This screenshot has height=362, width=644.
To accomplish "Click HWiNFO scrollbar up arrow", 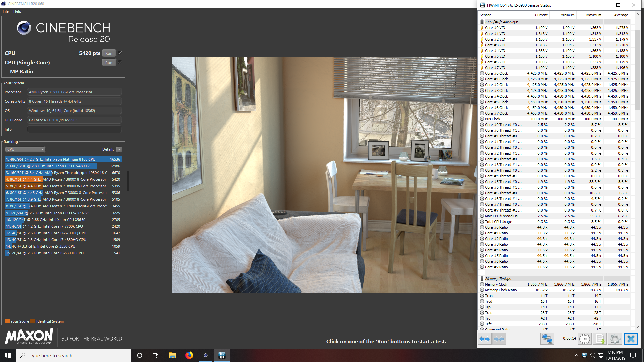I will click(x=638, y=14).
